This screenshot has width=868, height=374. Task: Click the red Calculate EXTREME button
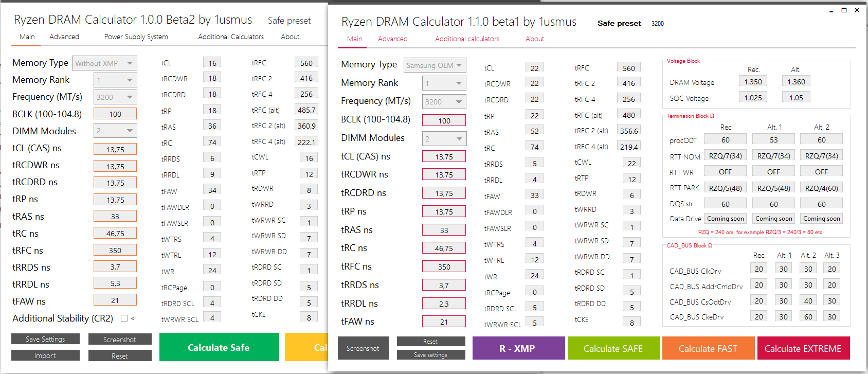click(x=803, y=348)
